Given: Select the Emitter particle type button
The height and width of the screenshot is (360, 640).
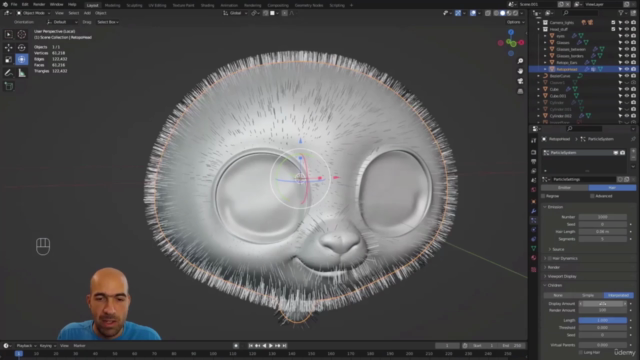Looking at the screenshot, I should pos(564,188).
